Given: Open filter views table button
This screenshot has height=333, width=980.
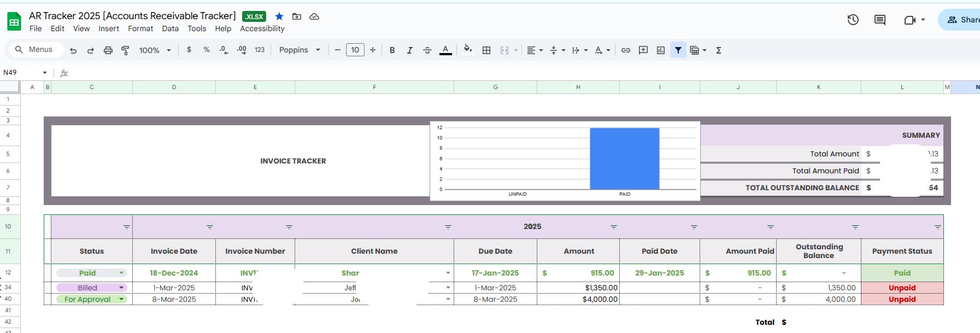Looking at the screenshot, I should 698,50.
